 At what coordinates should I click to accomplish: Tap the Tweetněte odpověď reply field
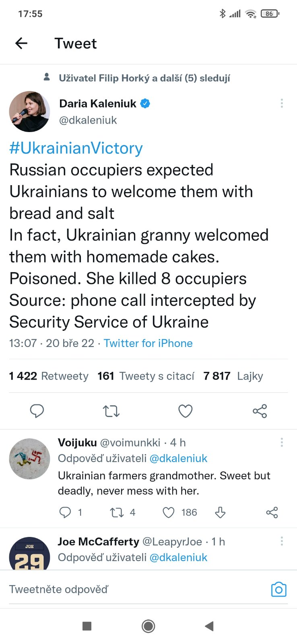(x=121, y=590)
